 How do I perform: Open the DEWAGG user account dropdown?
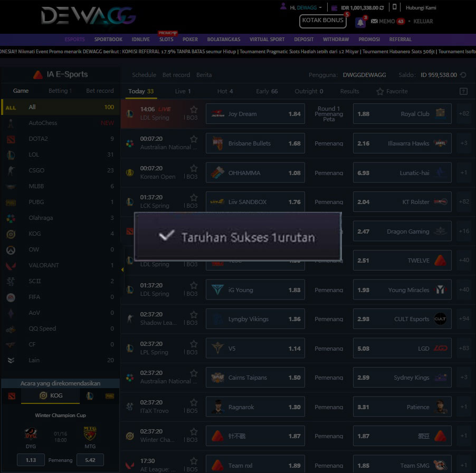tap(306, 7)
